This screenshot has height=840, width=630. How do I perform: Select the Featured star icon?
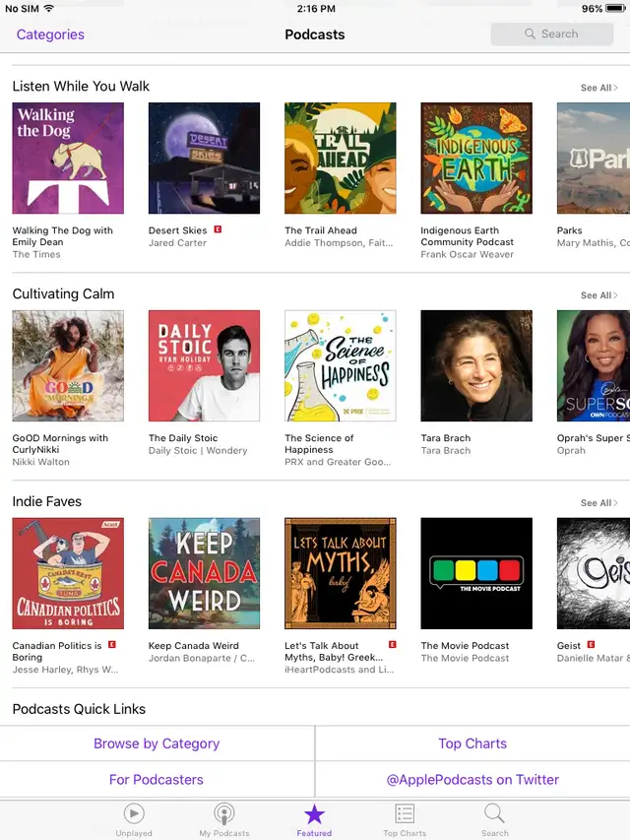314,814
